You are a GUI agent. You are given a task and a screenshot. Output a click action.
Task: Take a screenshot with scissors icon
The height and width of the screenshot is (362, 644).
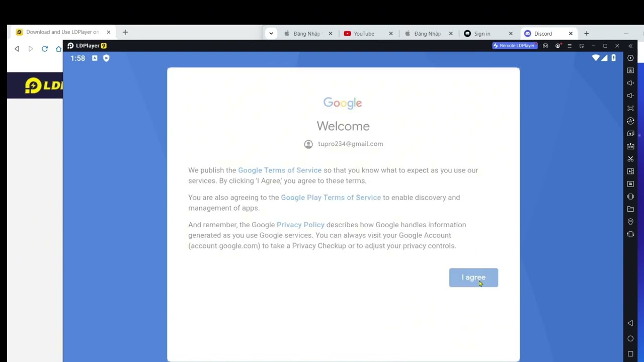coord(630,158)
